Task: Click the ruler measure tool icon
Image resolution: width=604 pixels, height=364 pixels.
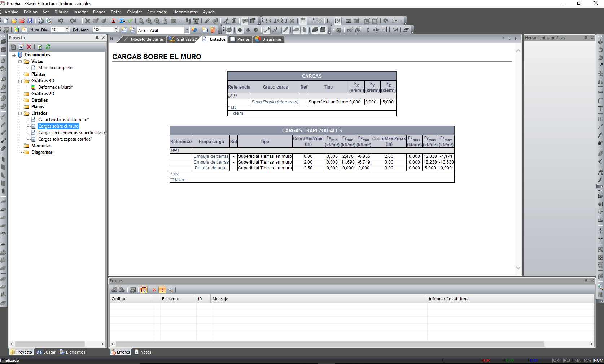Action: point(207,21)
